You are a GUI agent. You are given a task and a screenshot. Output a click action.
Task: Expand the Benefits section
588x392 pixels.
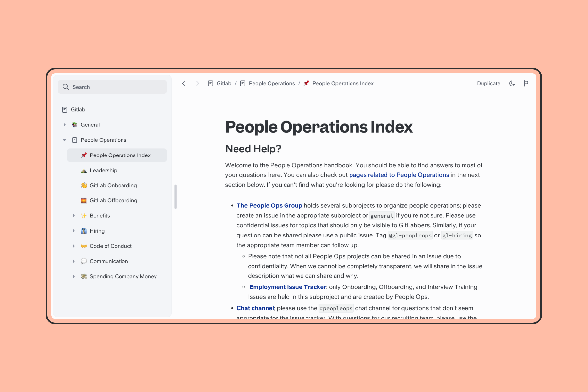tap(74, 216)
